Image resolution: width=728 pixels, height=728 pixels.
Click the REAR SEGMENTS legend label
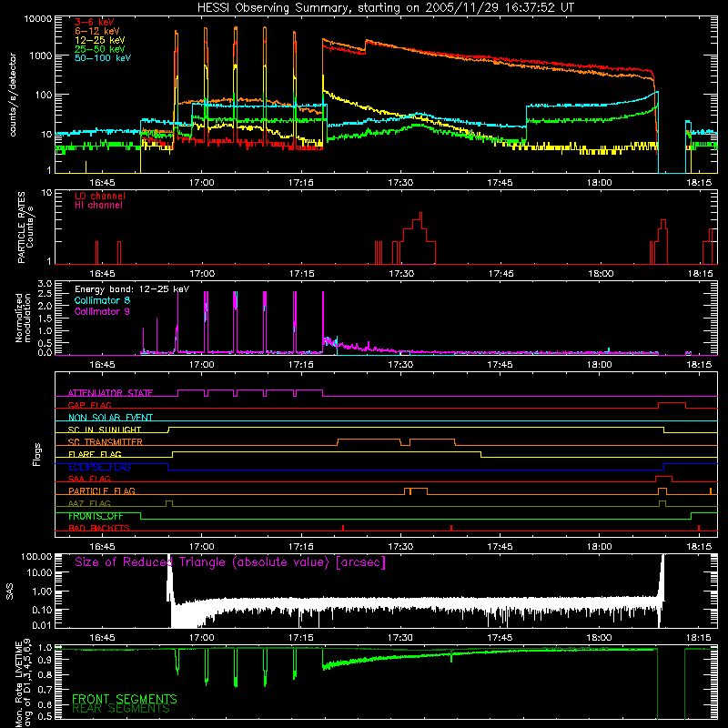[x=121, y=709]
